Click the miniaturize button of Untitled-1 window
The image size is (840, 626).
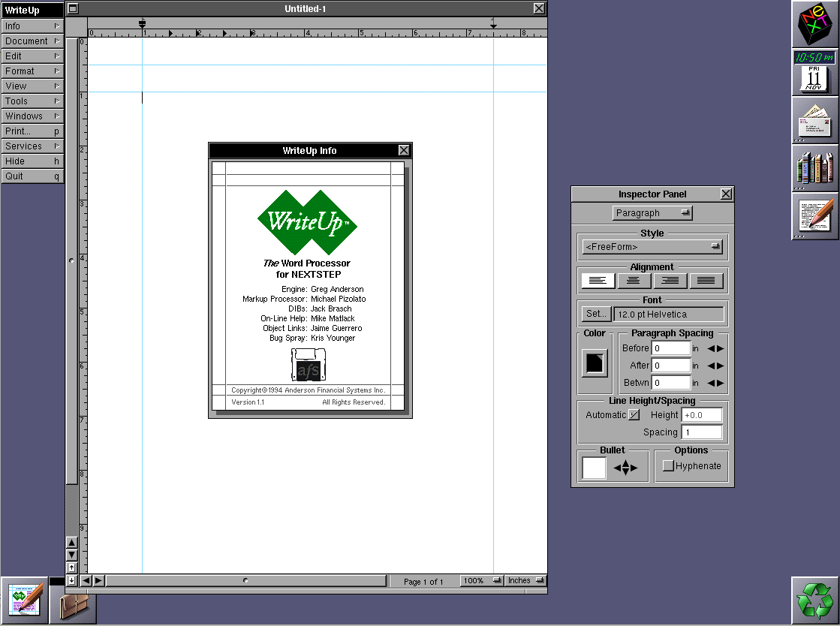point(74,8)
